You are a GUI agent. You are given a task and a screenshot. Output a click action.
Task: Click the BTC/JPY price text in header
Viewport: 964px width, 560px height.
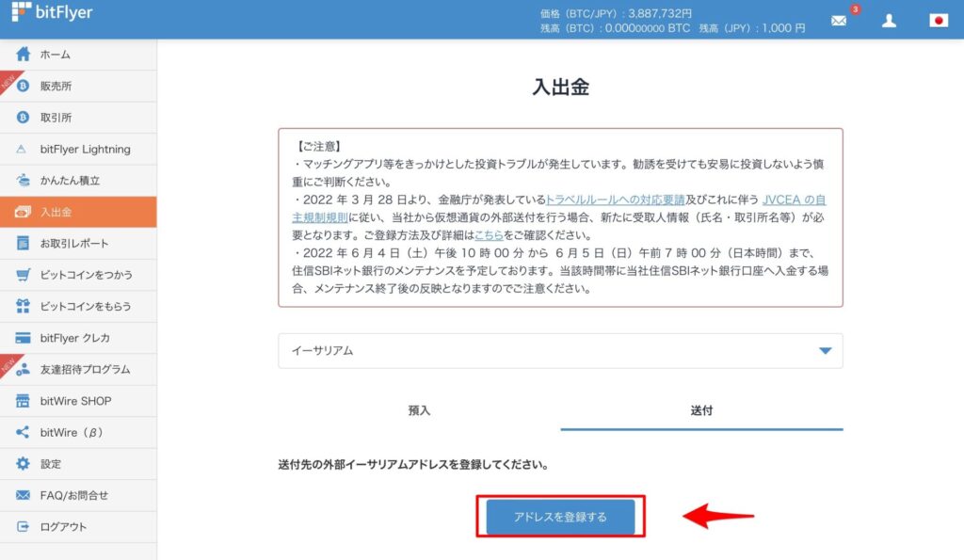616,13
